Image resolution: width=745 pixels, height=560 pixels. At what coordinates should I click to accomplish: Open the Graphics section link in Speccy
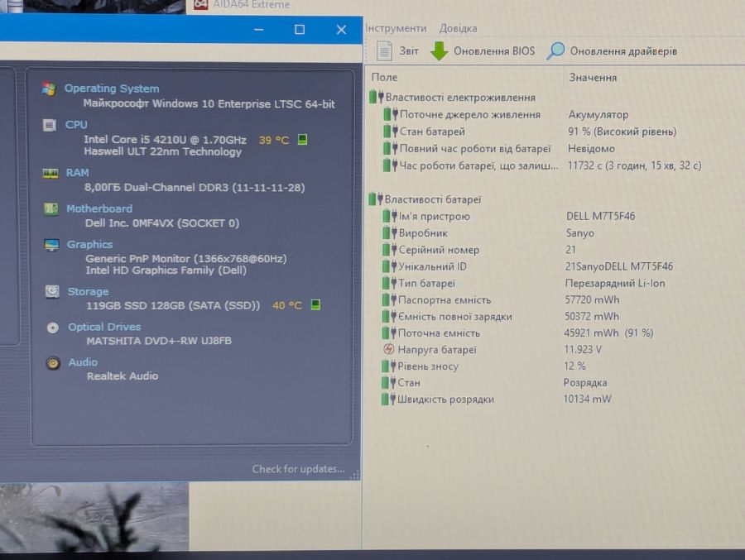89,244
